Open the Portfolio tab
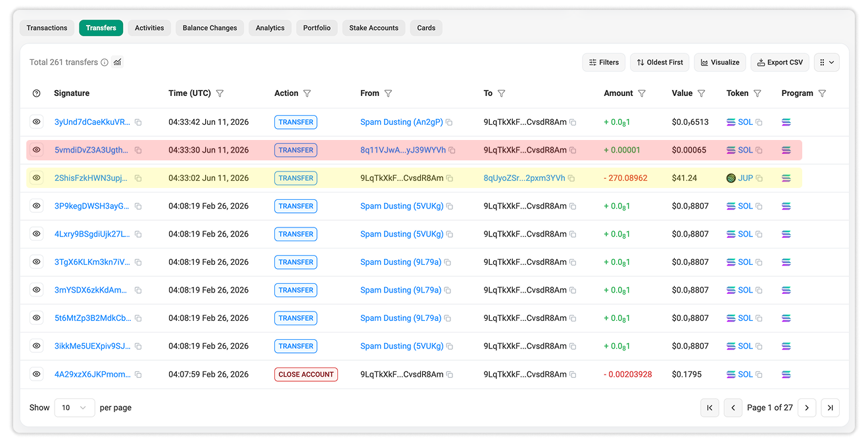The image size is (868, 443). [317, 28]
